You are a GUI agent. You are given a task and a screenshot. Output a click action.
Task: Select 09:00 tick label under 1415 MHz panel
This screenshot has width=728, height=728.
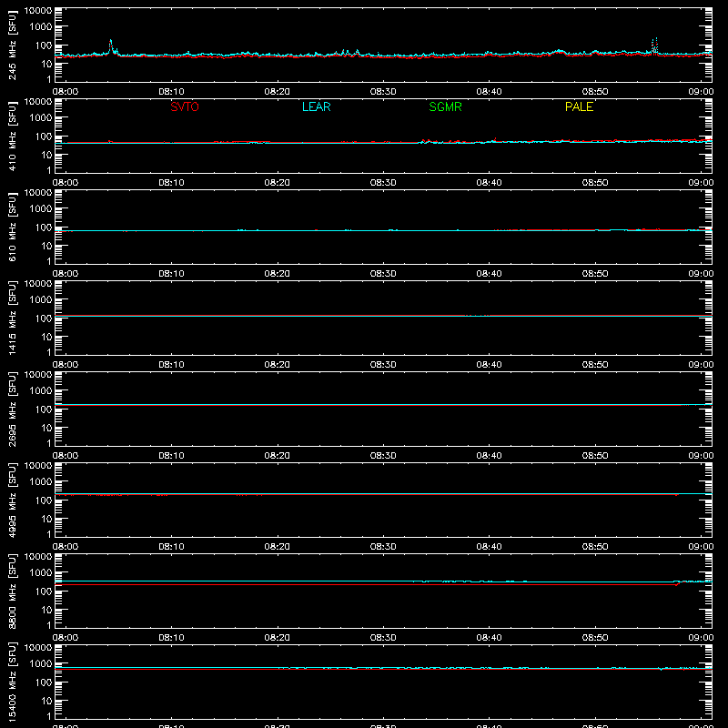(x=701, y=365)
